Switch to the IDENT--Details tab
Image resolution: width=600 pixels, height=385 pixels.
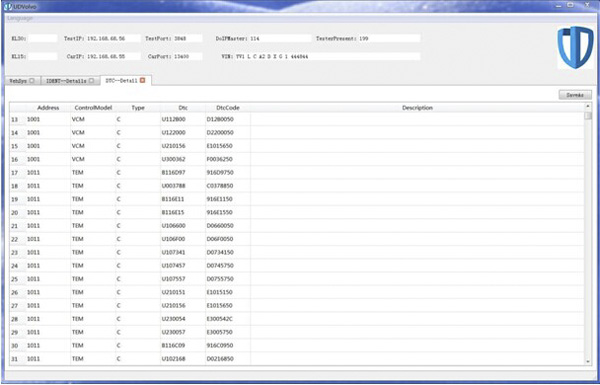[70, 81]
